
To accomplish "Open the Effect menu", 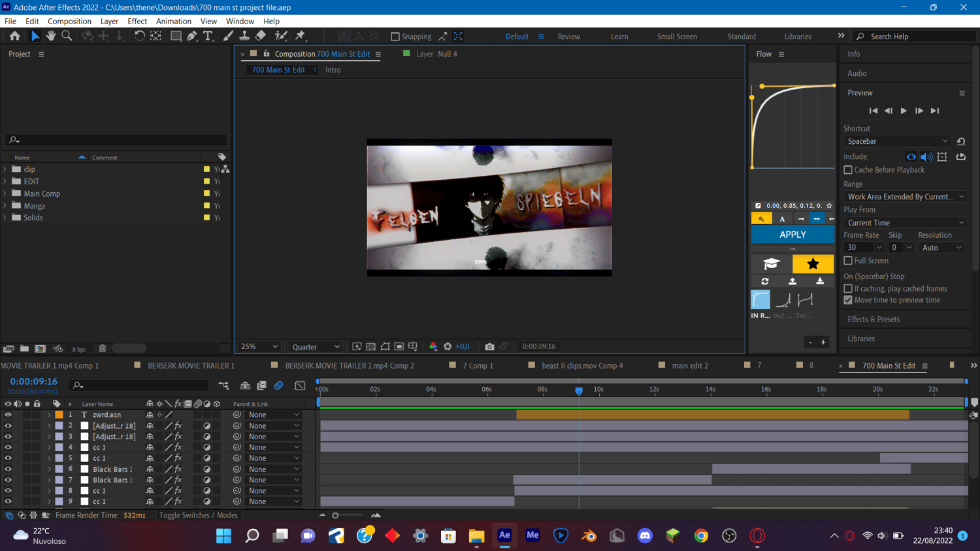I will pyautogui.click(x=137, y=22).
